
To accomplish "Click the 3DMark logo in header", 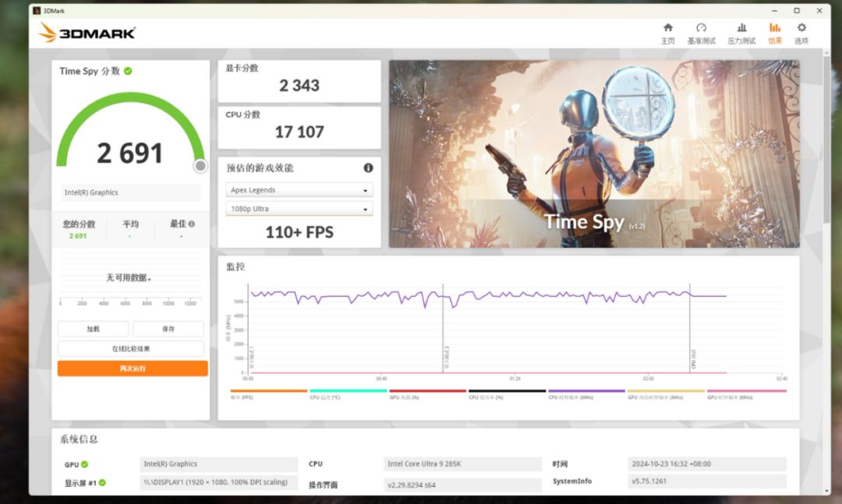I will [87, 33].
